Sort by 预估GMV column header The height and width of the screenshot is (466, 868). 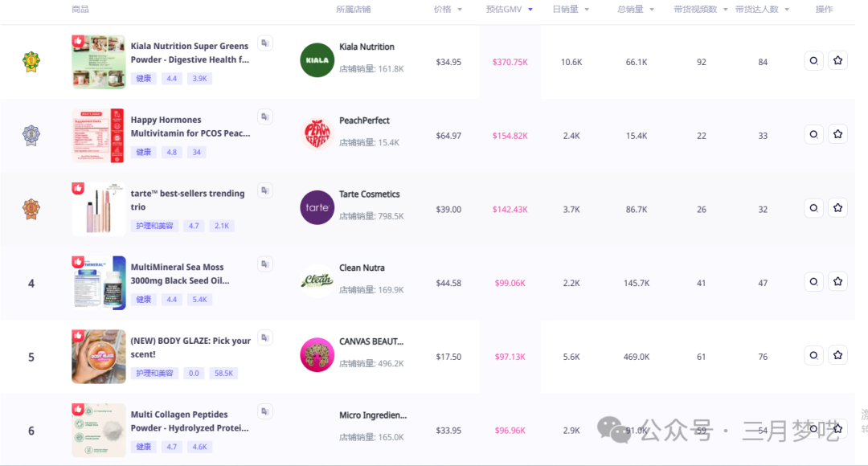(509, 10)
